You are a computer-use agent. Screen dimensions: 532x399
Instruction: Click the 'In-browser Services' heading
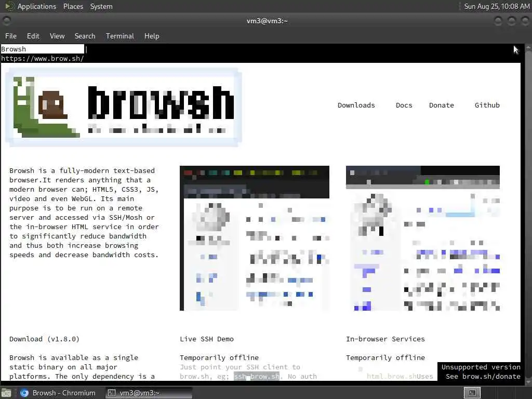point(385,339)
